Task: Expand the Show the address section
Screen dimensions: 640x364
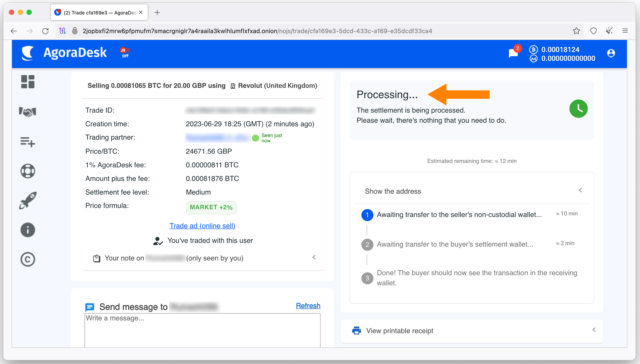Action: tap(472, 191)
